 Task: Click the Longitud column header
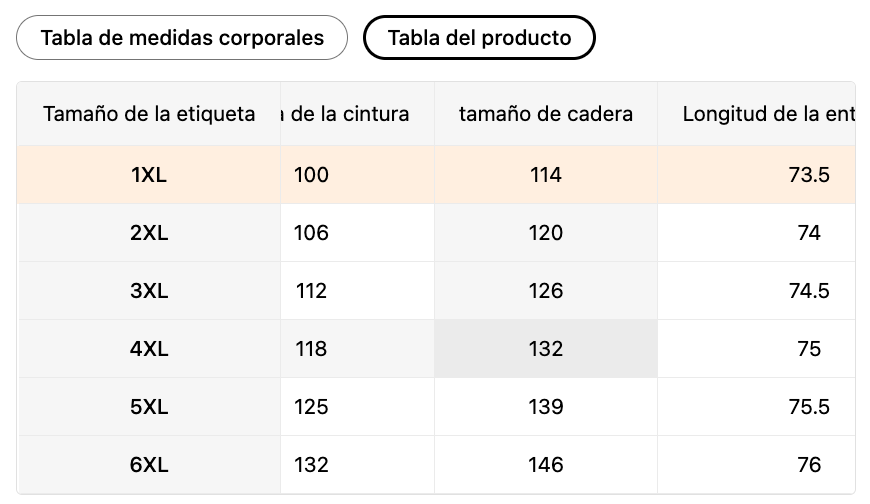tap(766, 114)
